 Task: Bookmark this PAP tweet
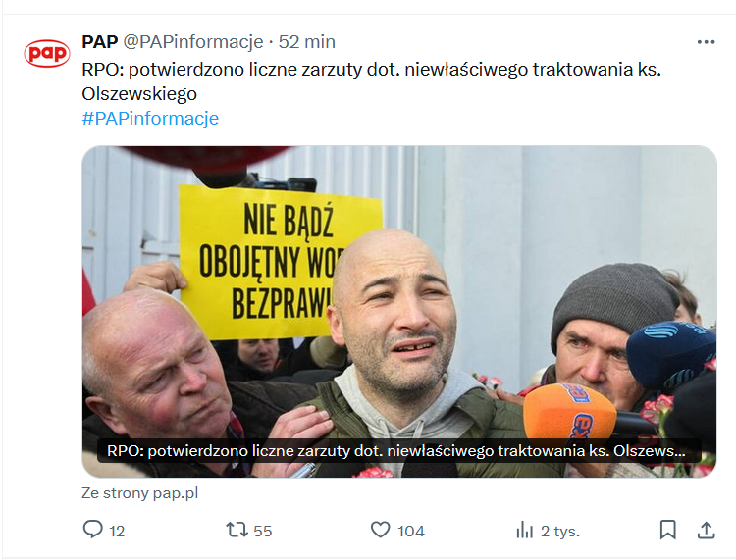click(x=668, y=530)
